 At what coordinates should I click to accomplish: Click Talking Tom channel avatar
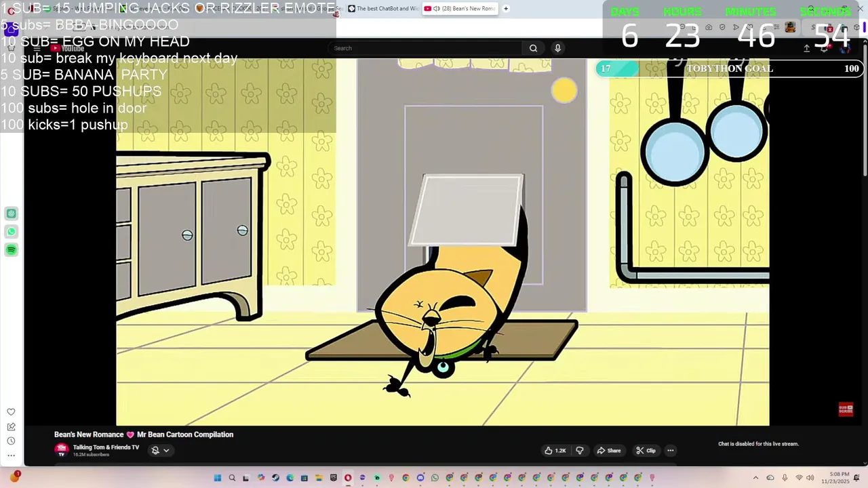(x=61, y=449)
